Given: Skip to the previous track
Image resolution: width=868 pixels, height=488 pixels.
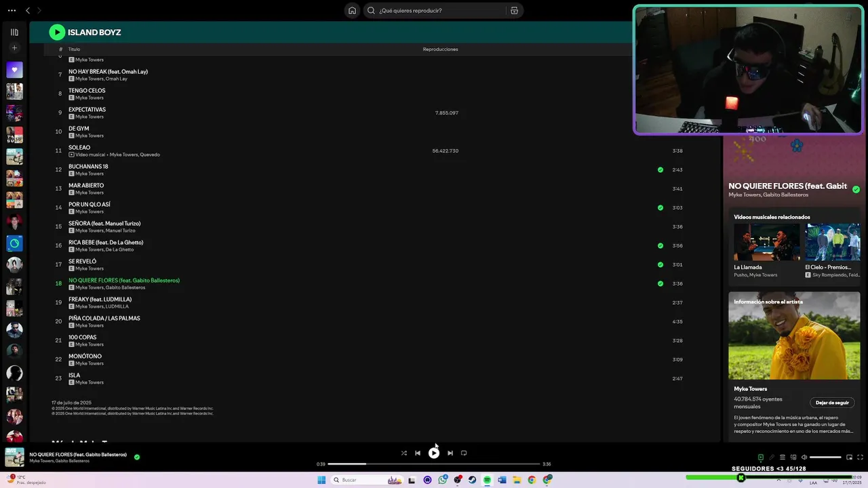Looking at the screenshot, I should (418, 453).
